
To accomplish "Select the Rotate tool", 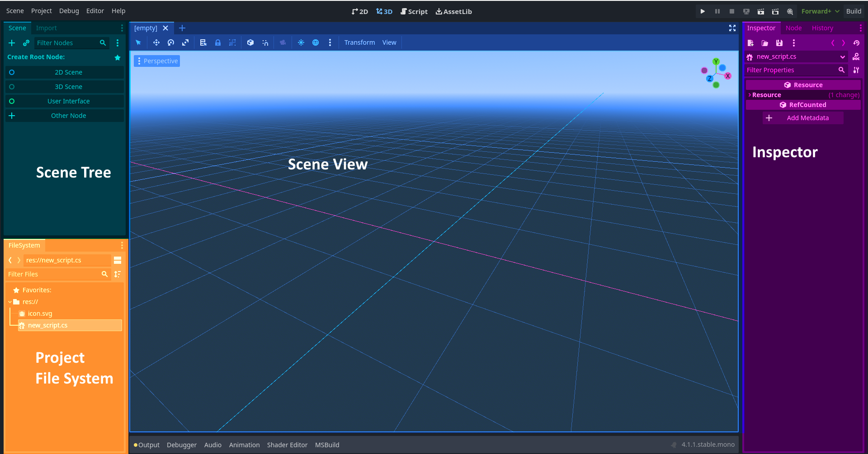I will 170,42.
